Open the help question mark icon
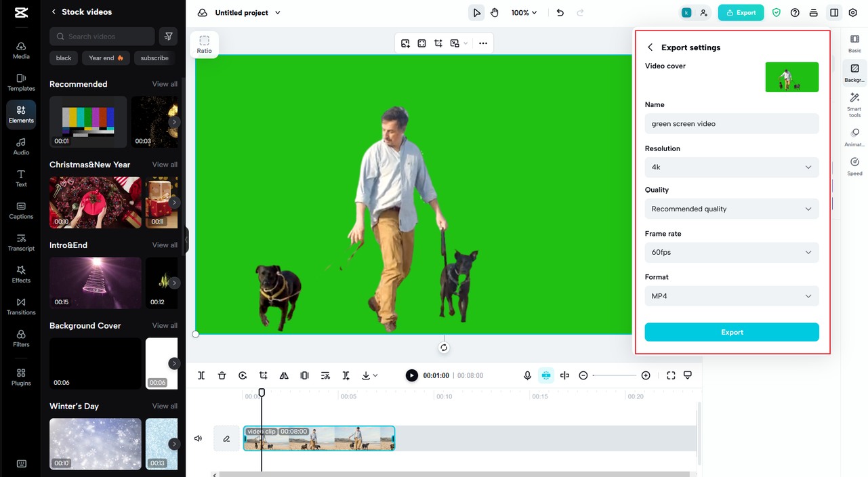This screenshot has width=868, height=477. [795, 13]
